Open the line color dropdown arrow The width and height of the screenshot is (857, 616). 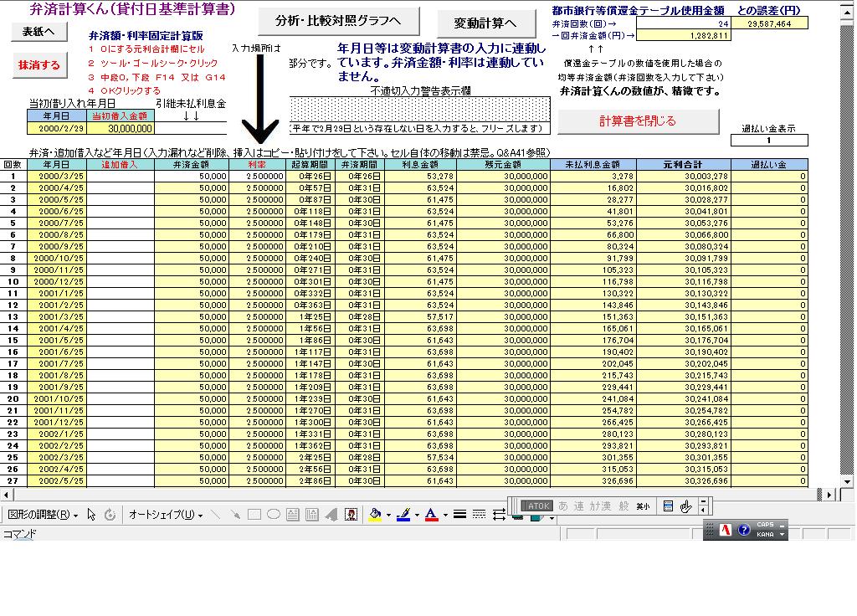[x=417, y=515]
